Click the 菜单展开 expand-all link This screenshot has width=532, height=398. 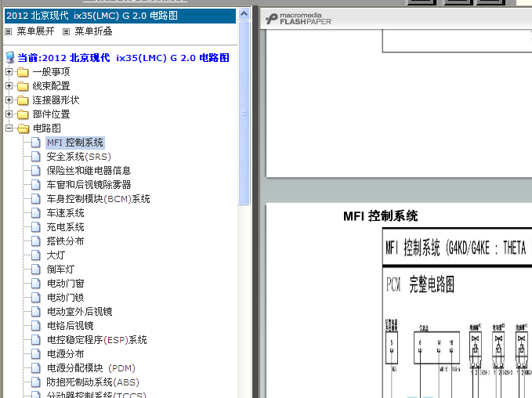click(35, 31)
